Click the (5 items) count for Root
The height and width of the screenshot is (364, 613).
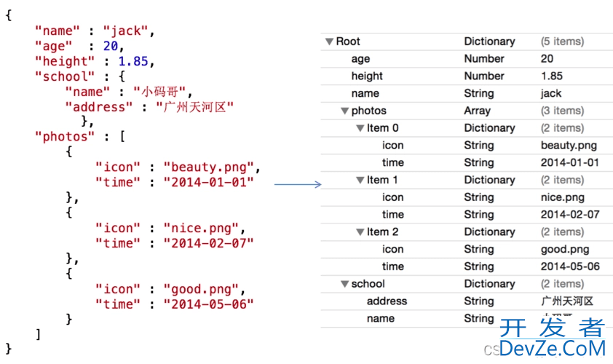(562, 41)
